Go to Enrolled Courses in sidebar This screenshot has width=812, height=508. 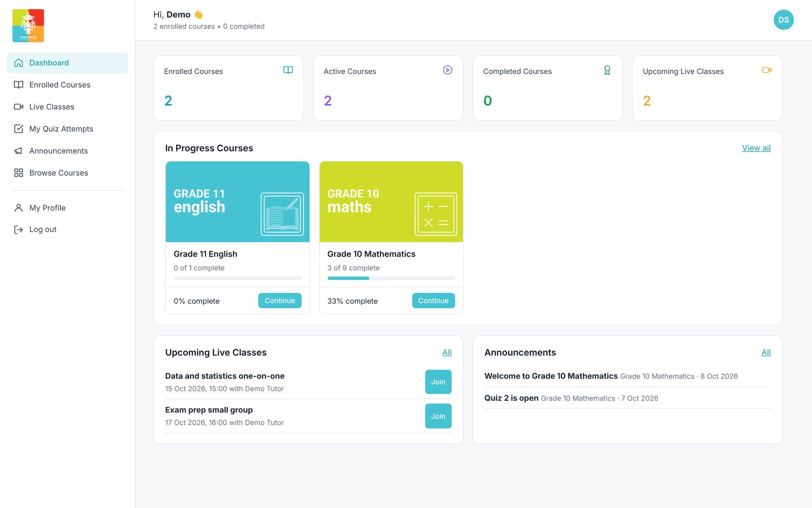point(67,85)
